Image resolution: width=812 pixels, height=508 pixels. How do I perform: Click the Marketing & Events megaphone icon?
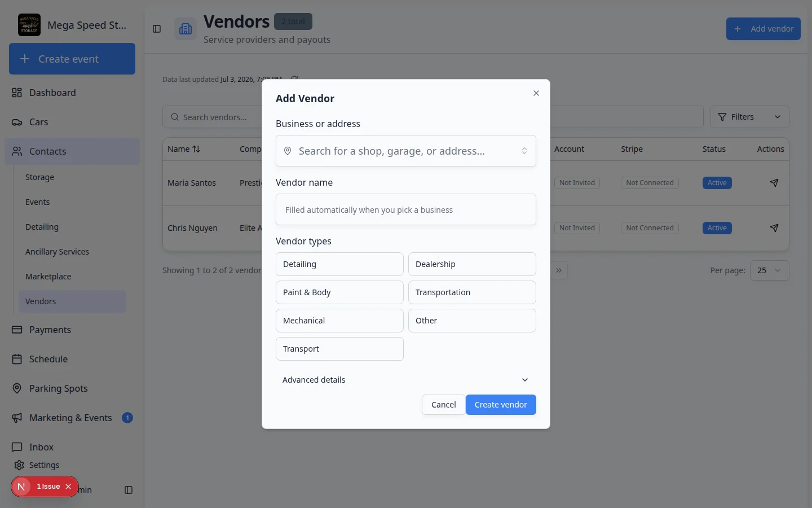(17, 418)
